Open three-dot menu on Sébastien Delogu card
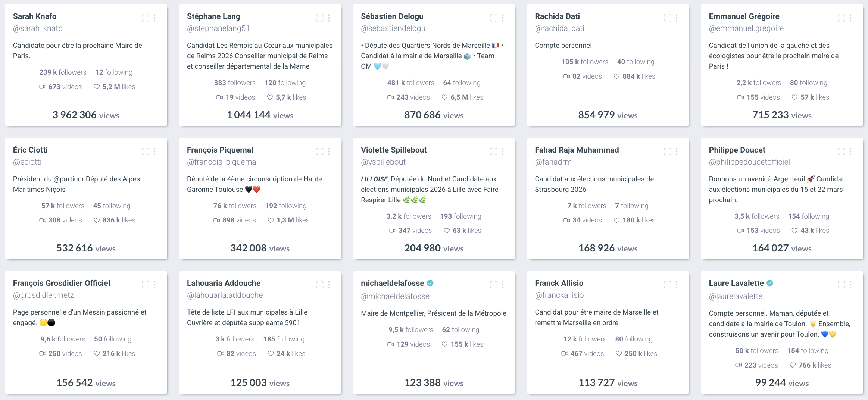This screenshot has width=868, height=400. [x=503, y=18]
